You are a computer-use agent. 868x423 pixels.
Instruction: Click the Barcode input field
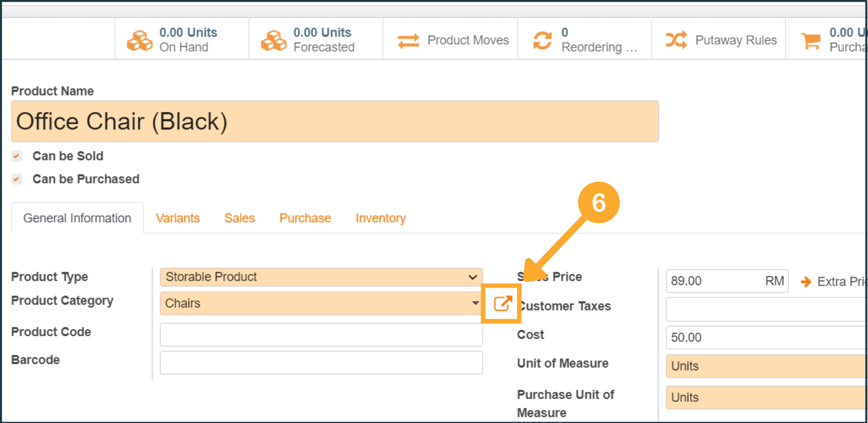click(321, 362)
